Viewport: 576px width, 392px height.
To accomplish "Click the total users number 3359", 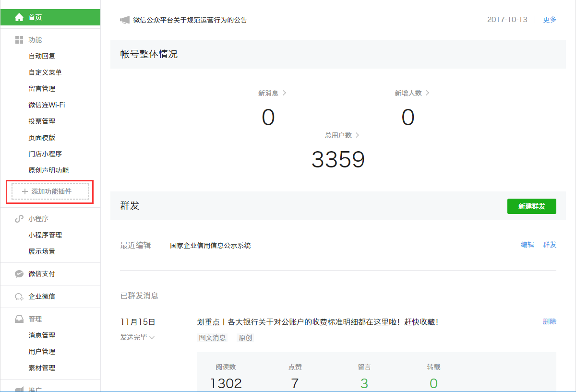I will [338, 159].
